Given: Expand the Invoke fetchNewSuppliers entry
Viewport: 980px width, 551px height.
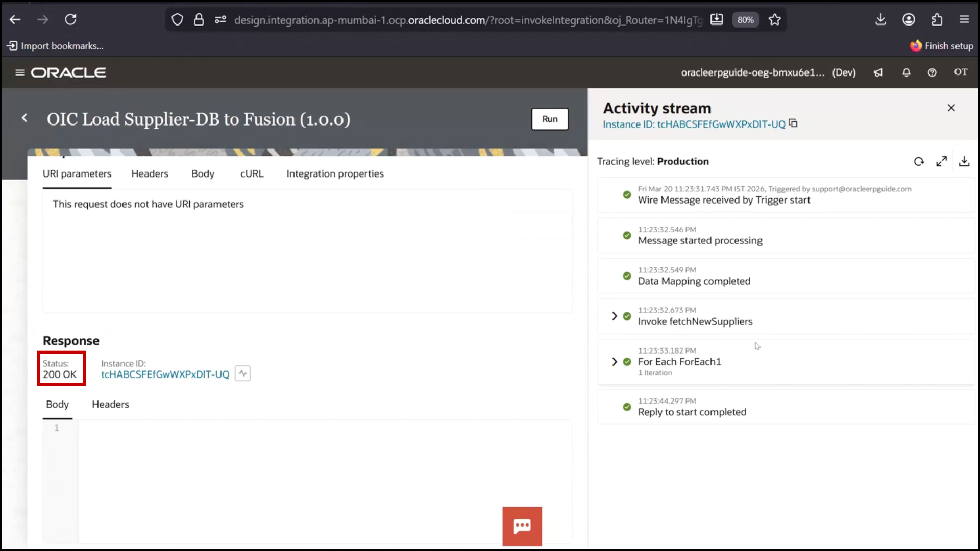Looking at the screenshot, I should click(614, 316).
